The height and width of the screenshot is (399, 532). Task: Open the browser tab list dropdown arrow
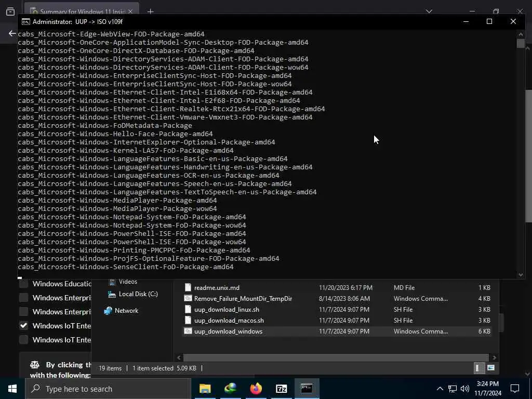tap(429, 11)
